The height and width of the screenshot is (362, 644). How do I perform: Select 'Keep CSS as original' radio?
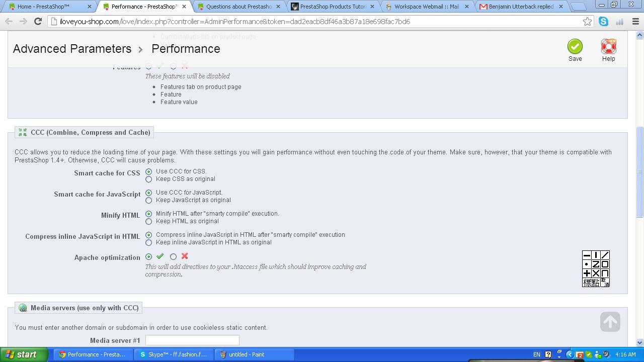(x=148, y=179)
